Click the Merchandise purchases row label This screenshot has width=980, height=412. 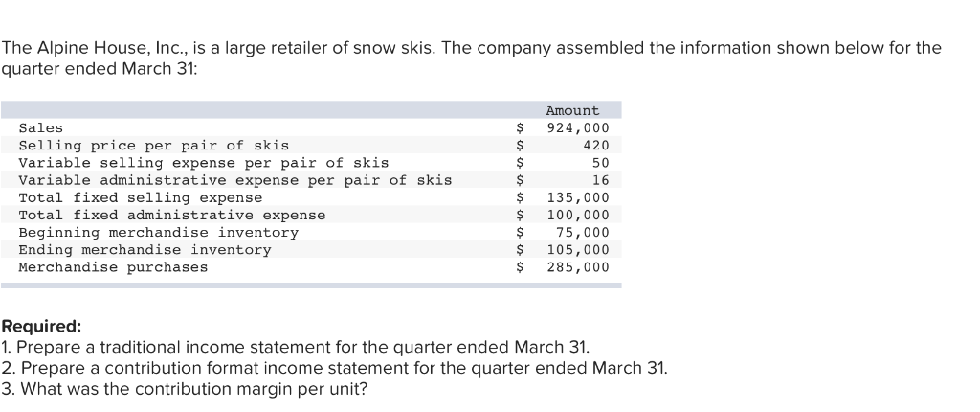pyautogui.click(x=113, y=266)
